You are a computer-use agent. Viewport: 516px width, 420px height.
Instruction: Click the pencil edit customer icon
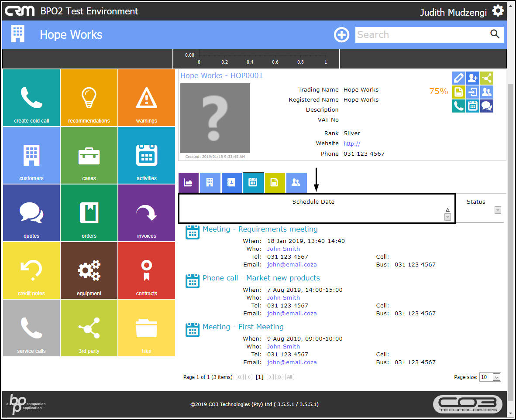pyautogui.click(x=458, y=78)
